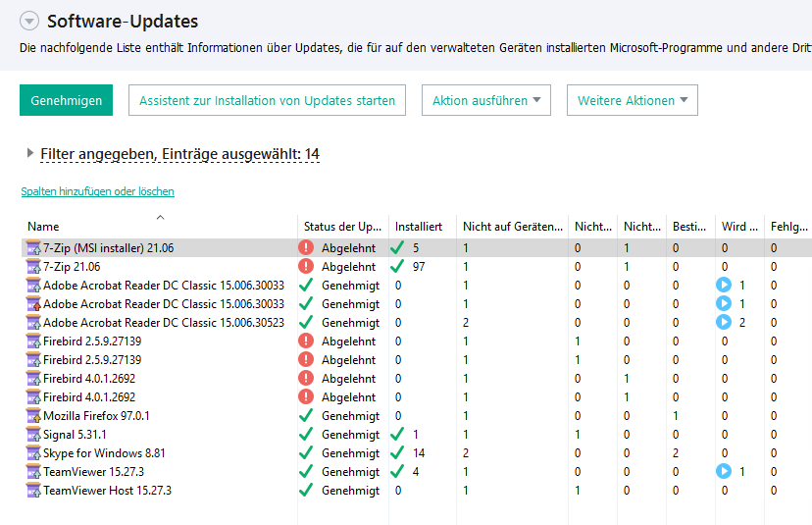The width and height of the screenshot is (812, 525).
Task: Start the update installation assistant
Action: pos(267,100)
